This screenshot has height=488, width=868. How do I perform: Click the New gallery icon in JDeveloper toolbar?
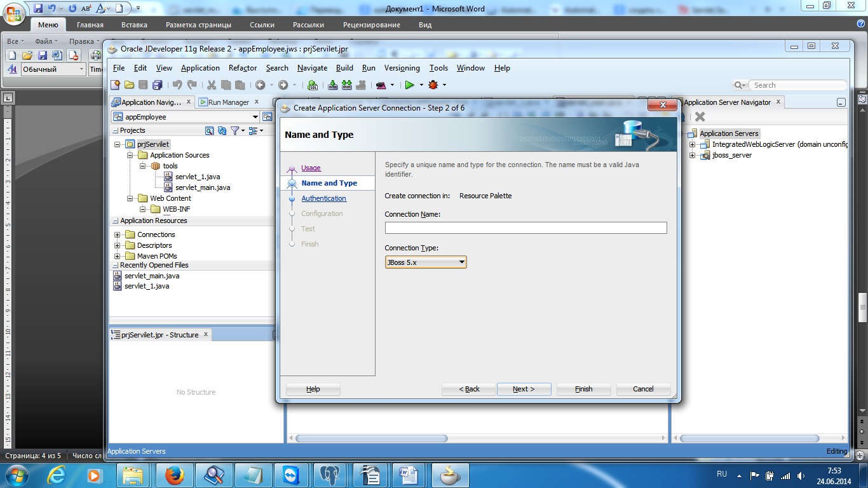[116, 85]
